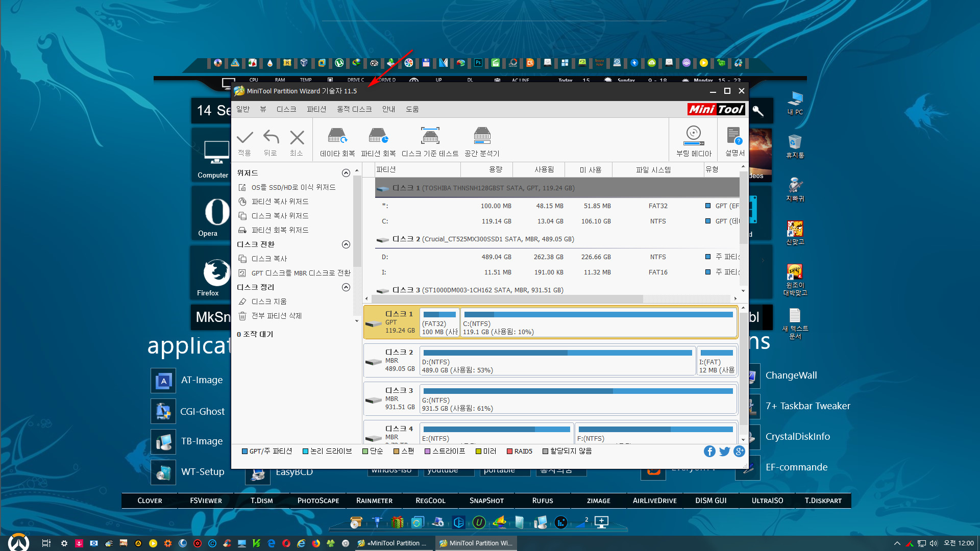Open the 안내 menu
Image resolution: width=980 pixels, height=551 pixels.
(x=389, y=109)
